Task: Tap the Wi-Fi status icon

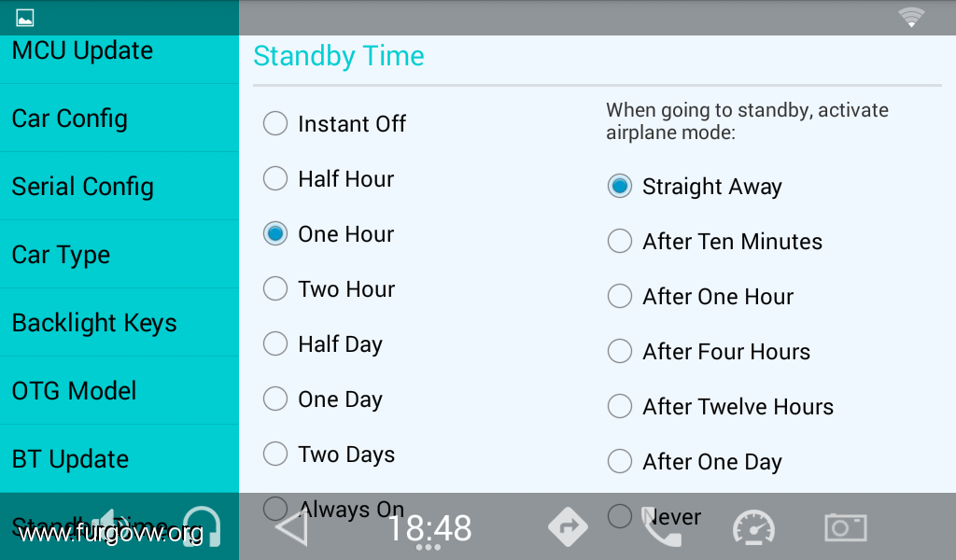Action: pyautogui.click(x=911, y=17)
